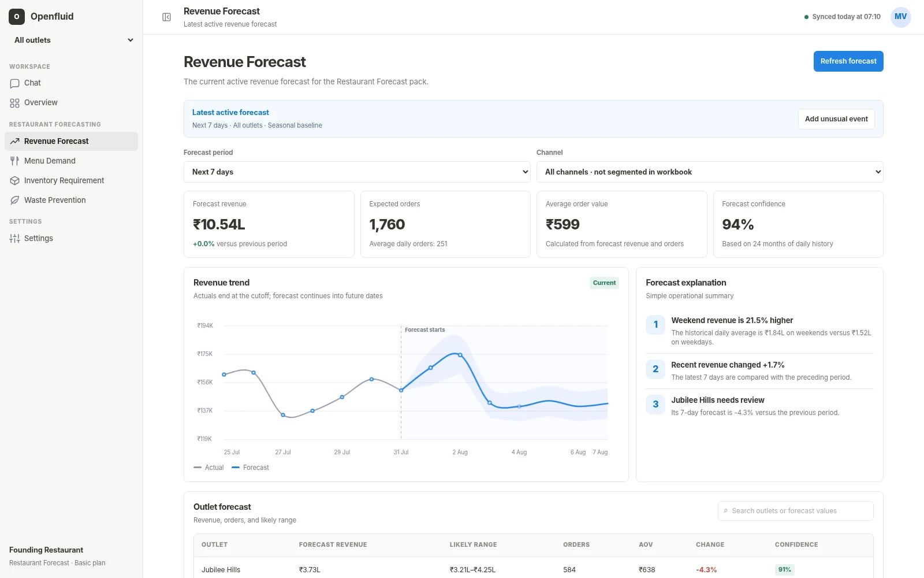Click Add unusual event button
This screenshot has height=578, width=924.
[x=836, y=119]
